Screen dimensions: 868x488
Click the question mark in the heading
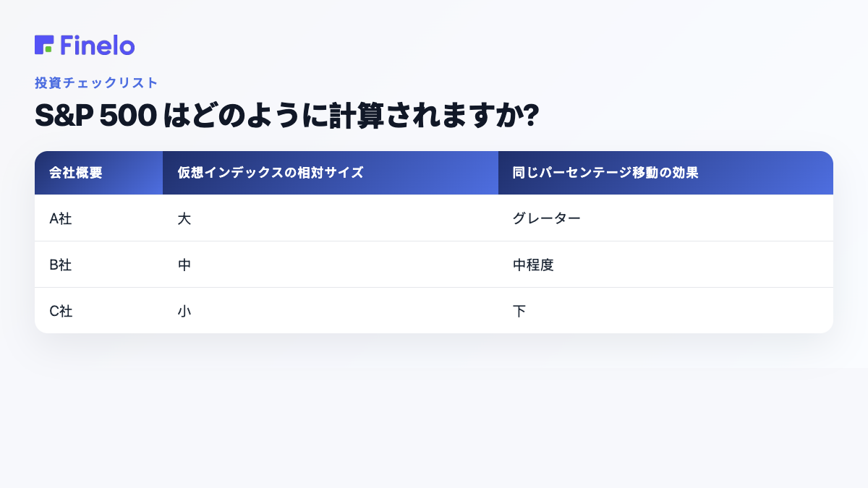531,116
